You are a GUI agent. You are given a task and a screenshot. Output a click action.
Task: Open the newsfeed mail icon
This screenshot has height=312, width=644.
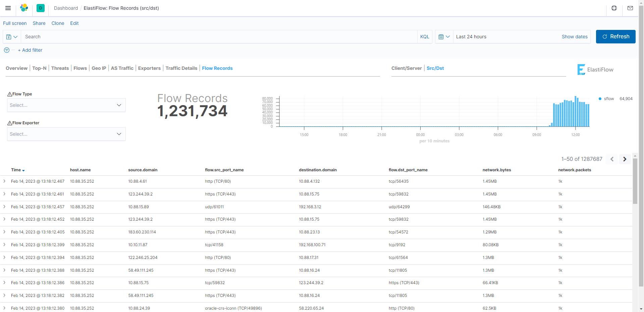[630, 8]
